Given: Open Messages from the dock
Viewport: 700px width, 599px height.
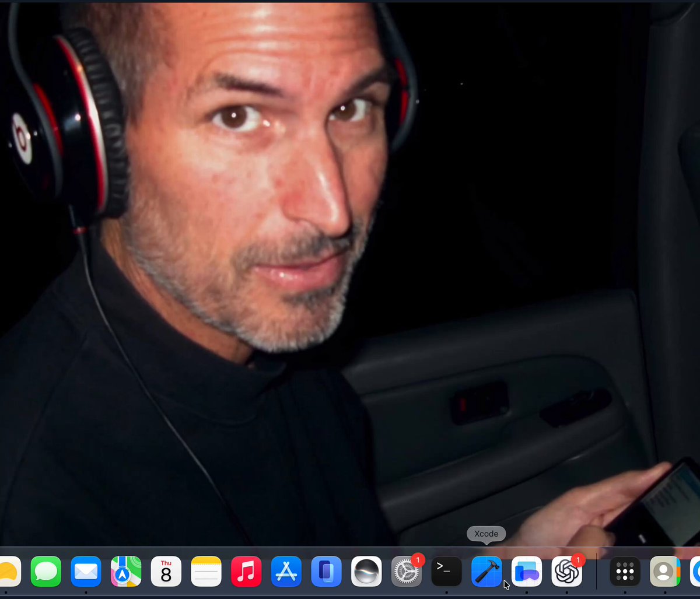Looking at the screenshot, I should click(x=45, y=571).
